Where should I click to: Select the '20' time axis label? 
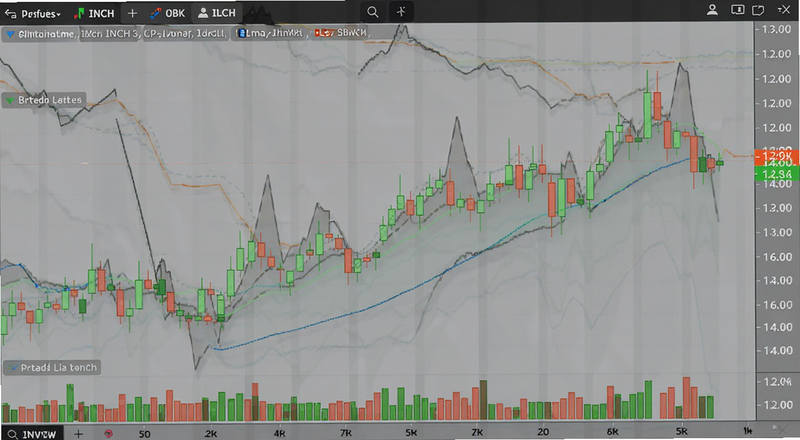pyautogui.click(x=543, y=432)
